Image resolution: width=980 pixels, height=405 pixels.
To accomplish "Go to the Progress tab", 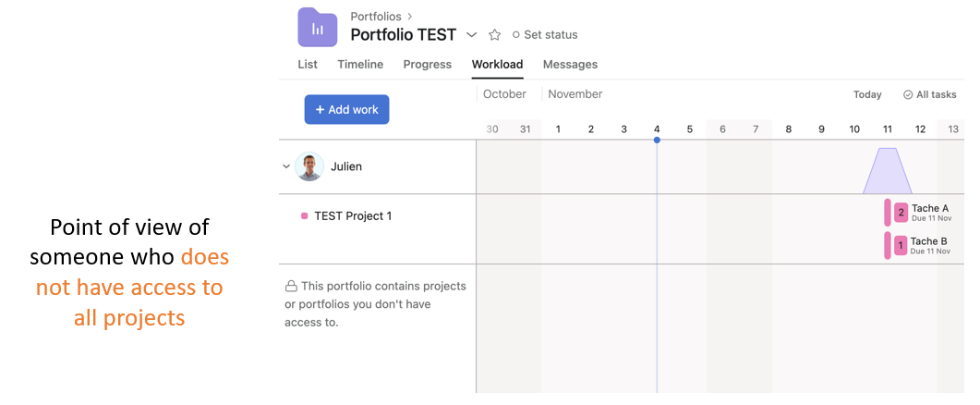I will pos(427,65).
